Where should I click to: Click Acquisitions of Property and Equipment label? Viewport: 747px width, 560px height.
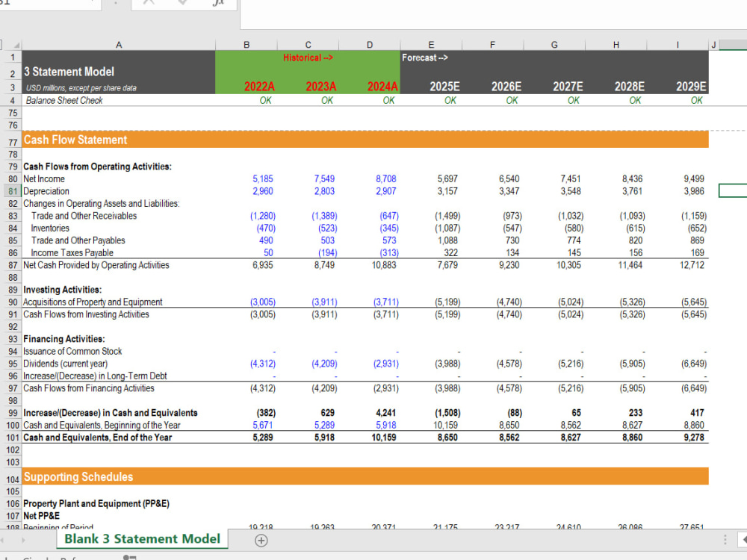93,302
